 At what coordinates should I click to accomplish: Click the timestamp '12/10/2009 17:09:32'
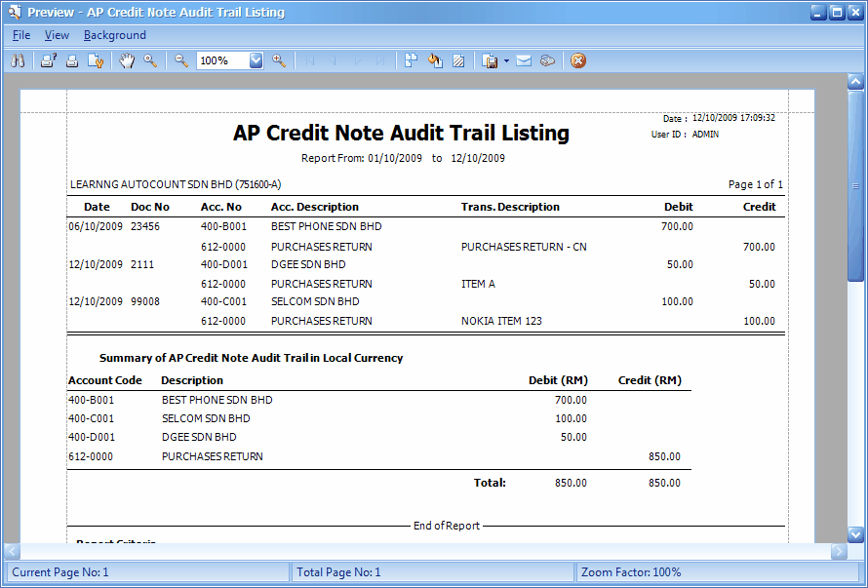click(733, 117)
